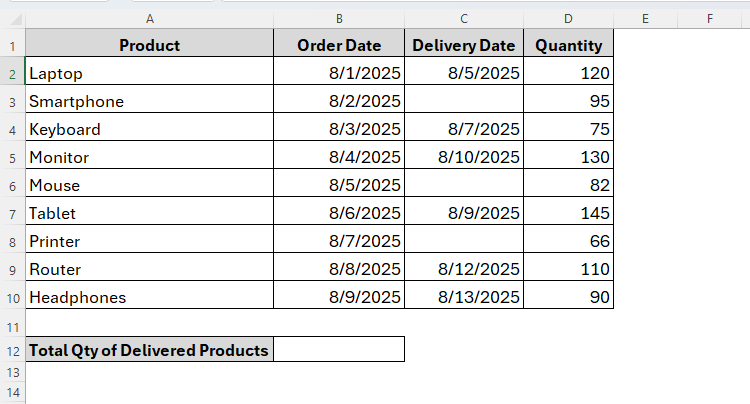Click the Router order date 8/8/2025
This screenshot has height=404, width=750.
339,269
